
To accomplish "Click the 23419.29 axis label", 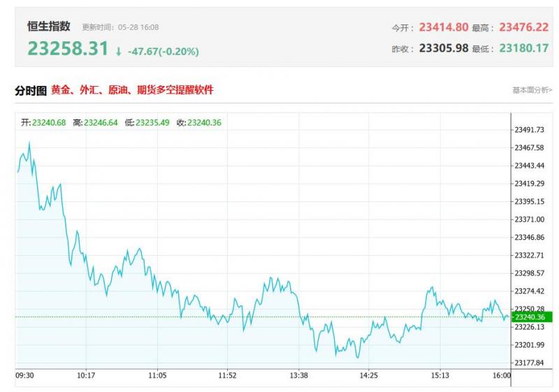I will pos(530,184).
